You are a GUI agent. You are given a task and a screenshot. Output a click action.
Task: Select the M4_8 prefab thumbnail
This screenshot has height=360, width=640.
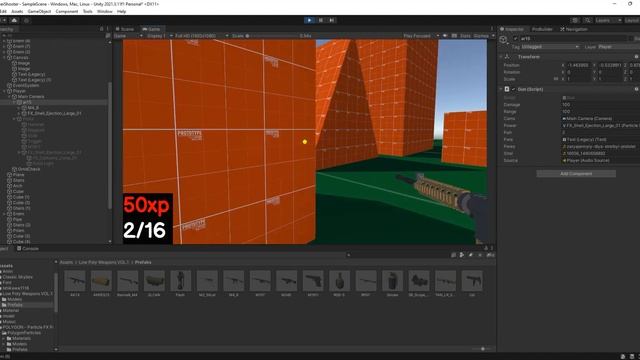click(x=233, y=281)
